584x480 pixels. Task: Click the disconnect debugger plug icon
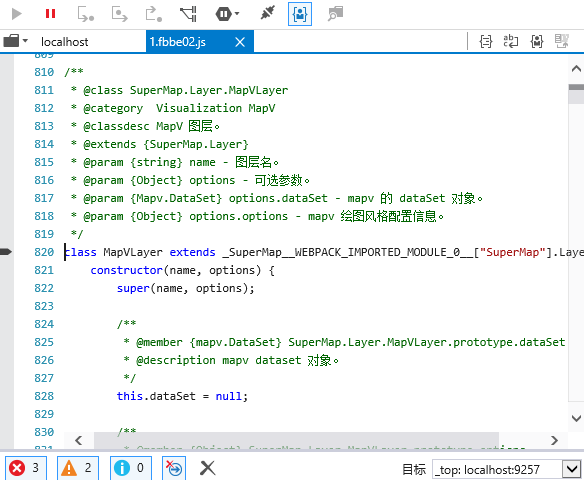point(267,13)
